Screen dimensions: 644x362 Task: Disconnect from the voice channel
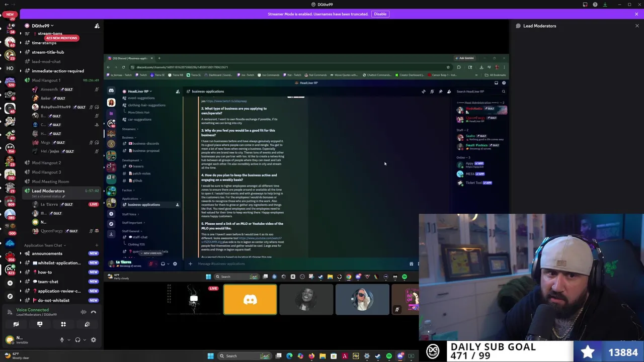tap(94, 312)
